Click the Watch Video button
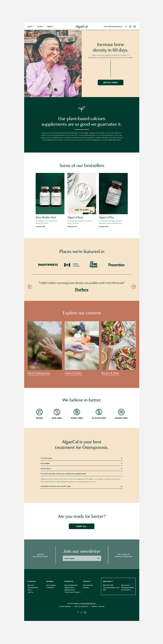The width and height of the screenshot is (163, 644). tap(110, 82)
